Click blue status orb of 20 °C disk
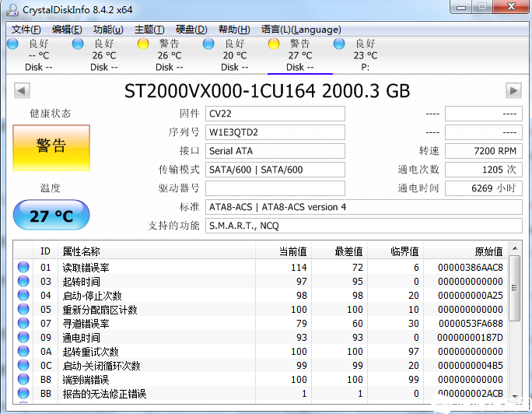The image size is (532, 414). pyautogui.click(x=208, y=44)
